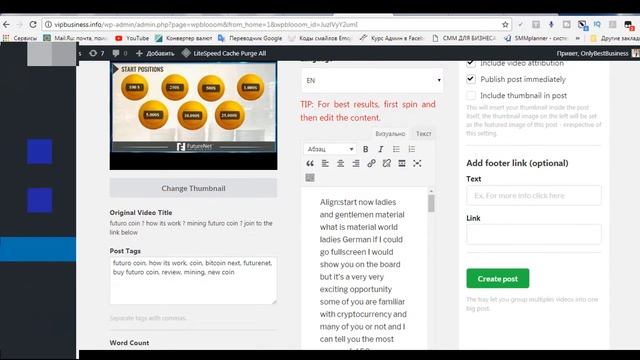Switch editor to Визуально tab
Image resolution: width=640 pixels, height=360 pixels.
pos(390,134)
